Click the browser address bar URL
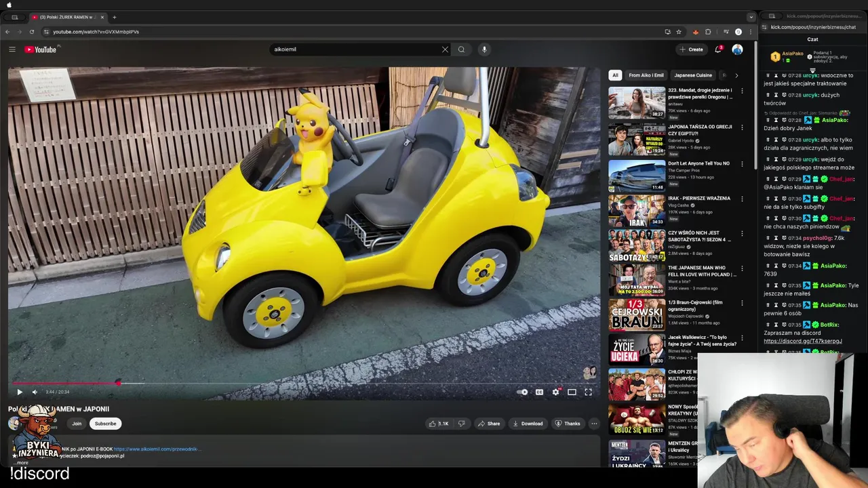The height and width of the screenshot is (488, 868). pos(96,32)
